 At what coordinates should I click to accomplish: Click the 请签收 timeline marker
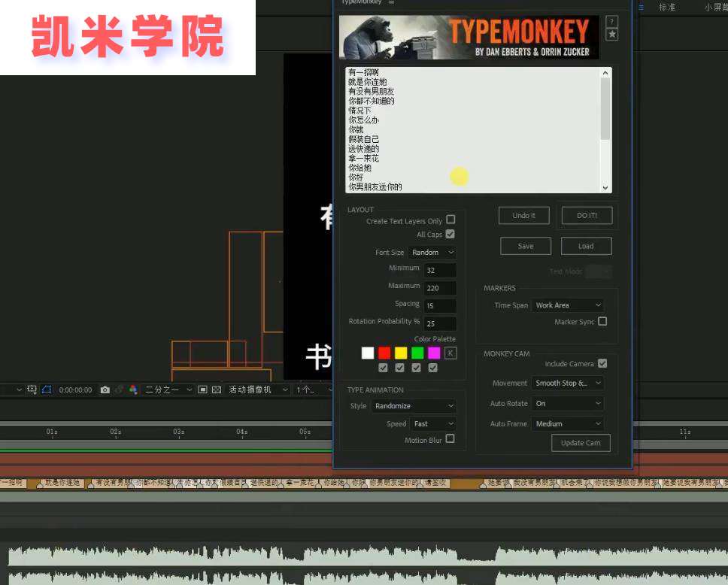[435, 483]
